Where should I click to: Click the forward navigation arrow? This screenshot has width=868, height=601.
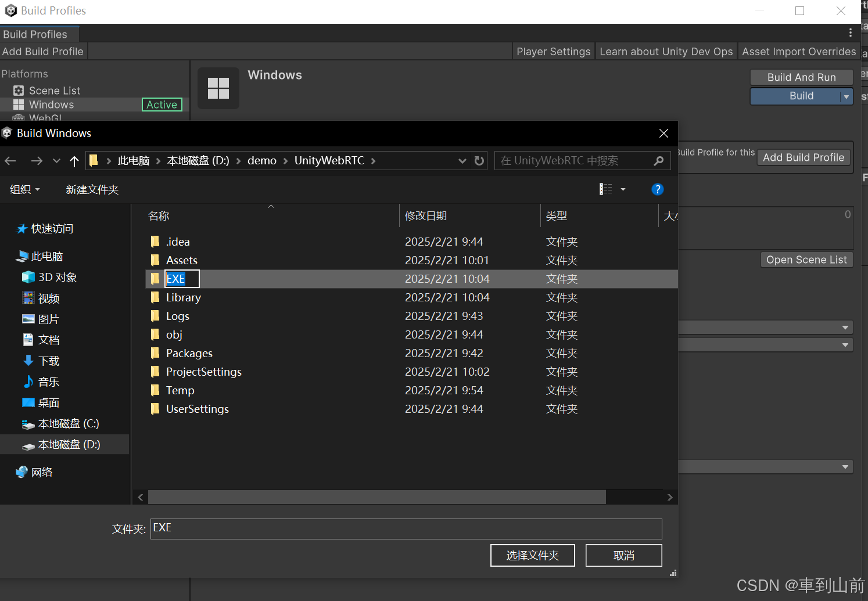tap(37, 161)
